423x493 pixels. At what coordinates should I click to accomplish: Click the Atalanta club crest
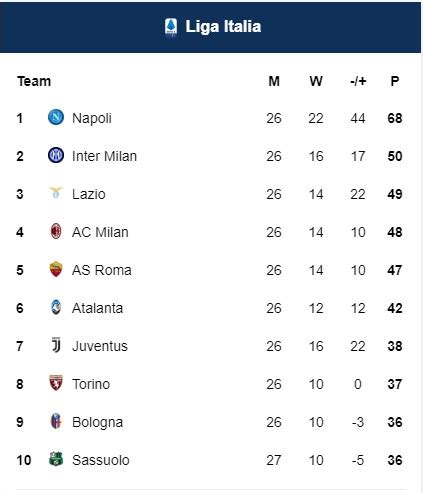point(56,307)
